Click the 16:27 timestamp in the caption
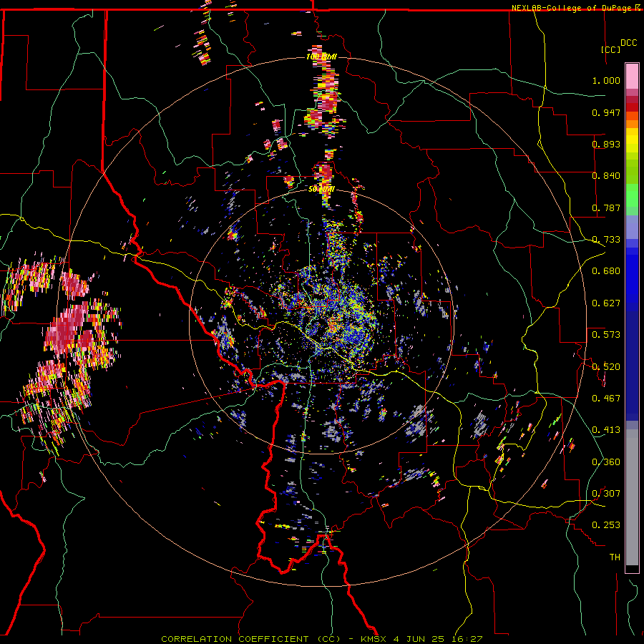The width and height of the screenshot is (644, 644). point(468,639)
